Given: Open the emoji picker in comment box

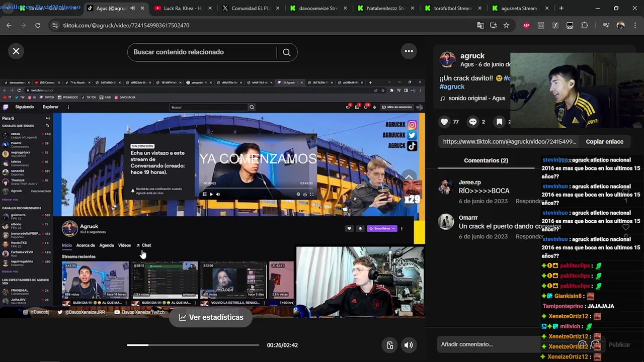Looking at the screenshot, I should 596,344.
